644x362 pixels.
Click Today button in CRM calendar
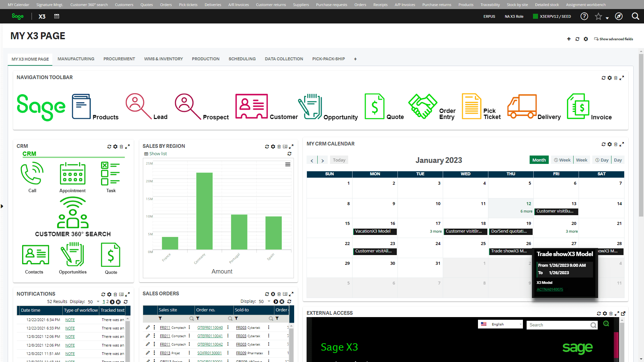click(x=339, y=160)
